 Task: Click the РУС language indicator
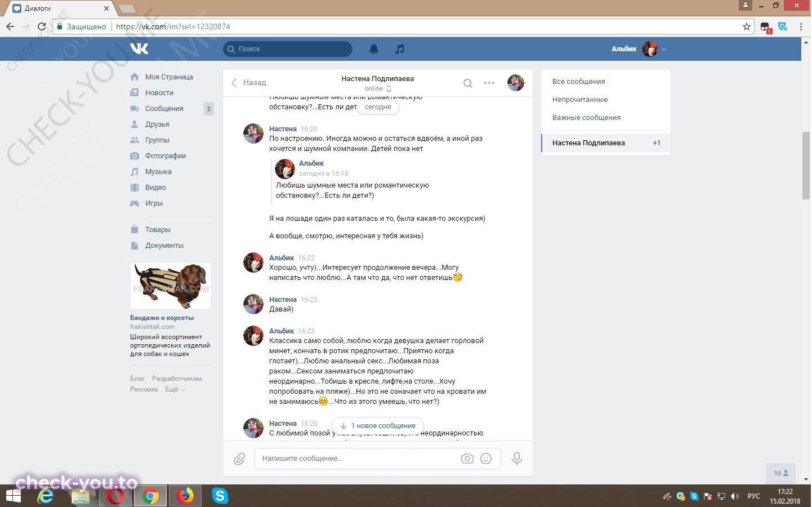point(753,496)
